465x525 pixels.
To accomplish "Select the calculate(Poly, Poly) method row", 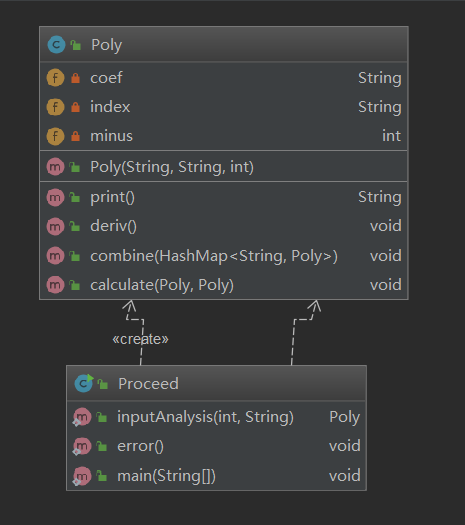I will pos(224,285).
